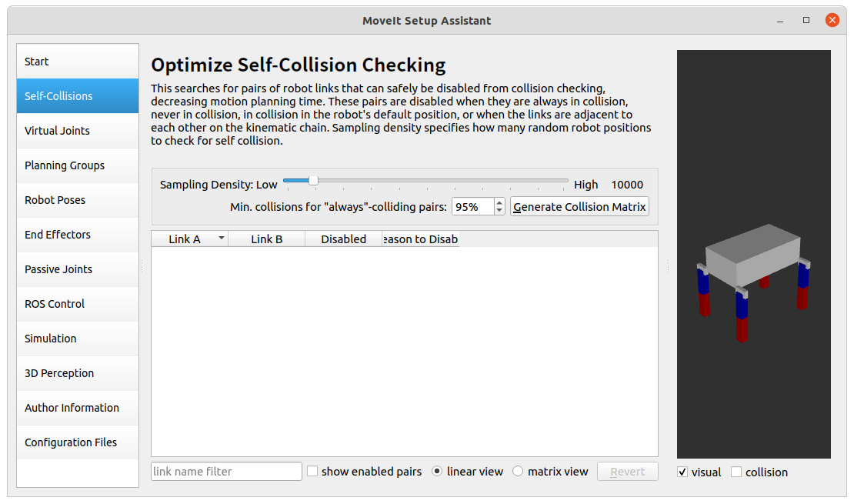Click the Reason to Disable column header
854x504 pixels.
point(421,239)
